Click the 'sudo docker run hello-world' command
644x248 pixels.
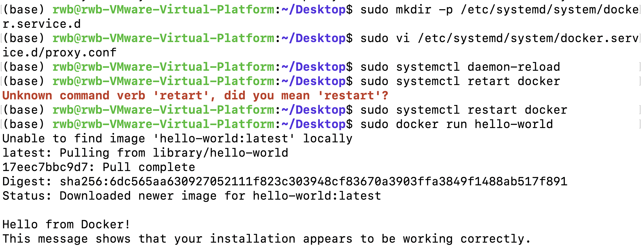456,124
